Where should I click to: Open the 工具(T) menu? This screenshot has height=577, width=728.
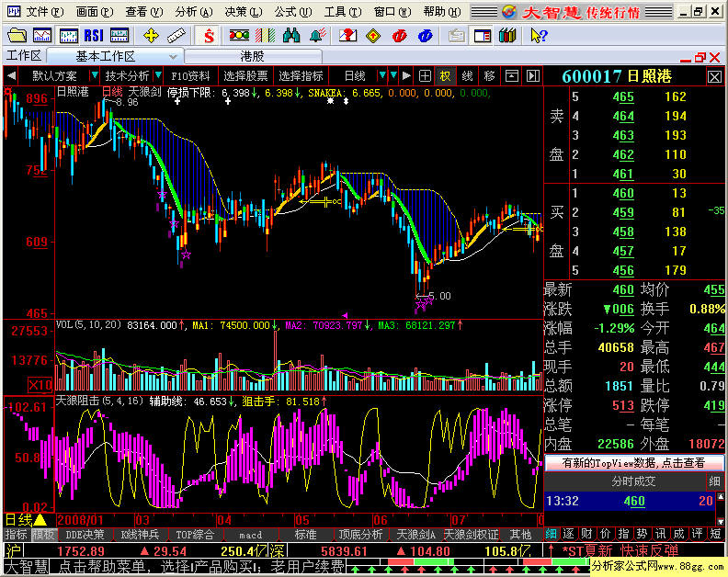(x=343, y=12)
